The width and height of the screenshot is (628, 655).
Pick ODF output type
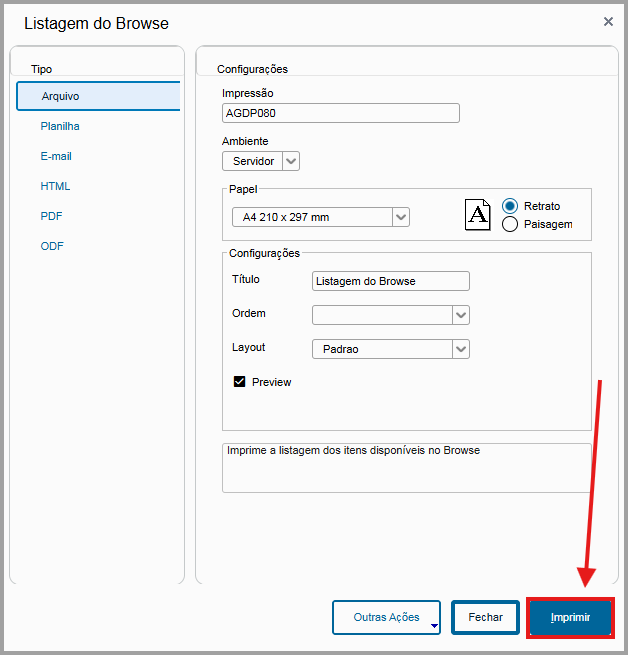[x=52, y=246]
